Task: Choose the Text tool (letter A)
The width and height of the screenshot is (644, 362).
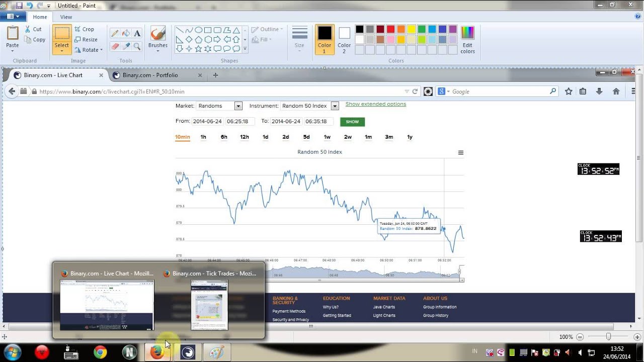Action: (x=137, y=33)
